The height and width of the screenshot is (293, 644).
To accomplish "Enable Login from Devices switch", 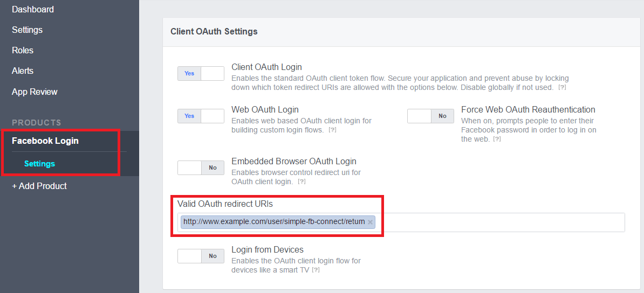I will click(x=201, y=256).
